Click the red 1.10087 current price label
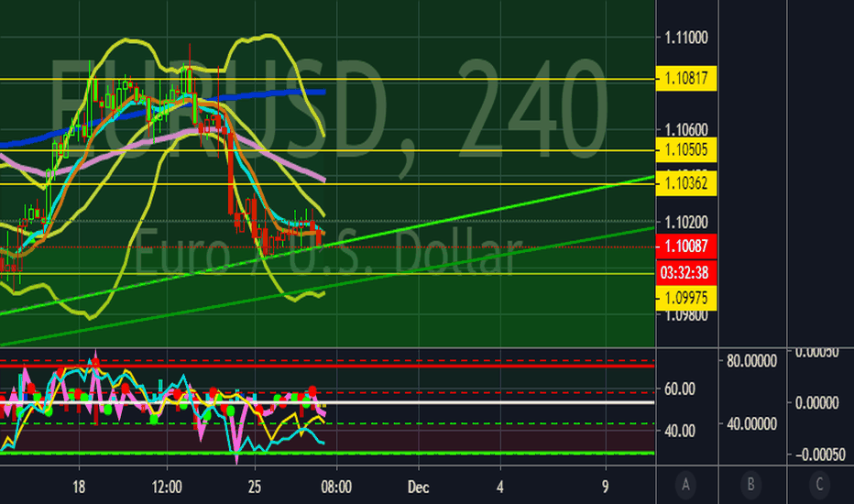854x504 pixels. click(x=687, y=246)
